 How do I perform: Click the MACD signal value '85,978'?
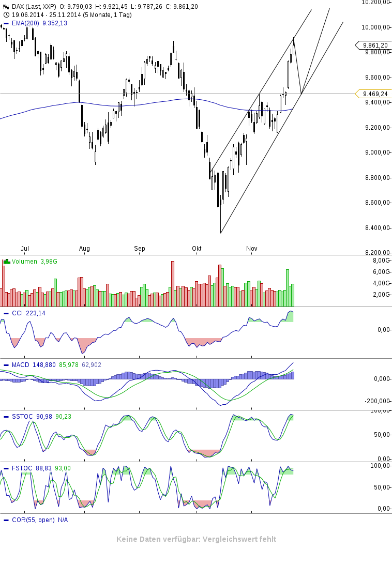tap(69, 364)
